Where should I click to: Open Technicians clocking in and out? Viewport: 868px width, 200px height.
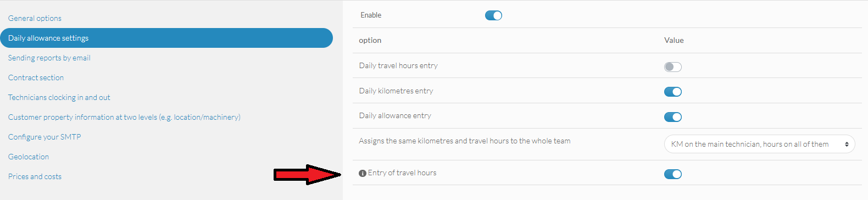click(59, 97)
